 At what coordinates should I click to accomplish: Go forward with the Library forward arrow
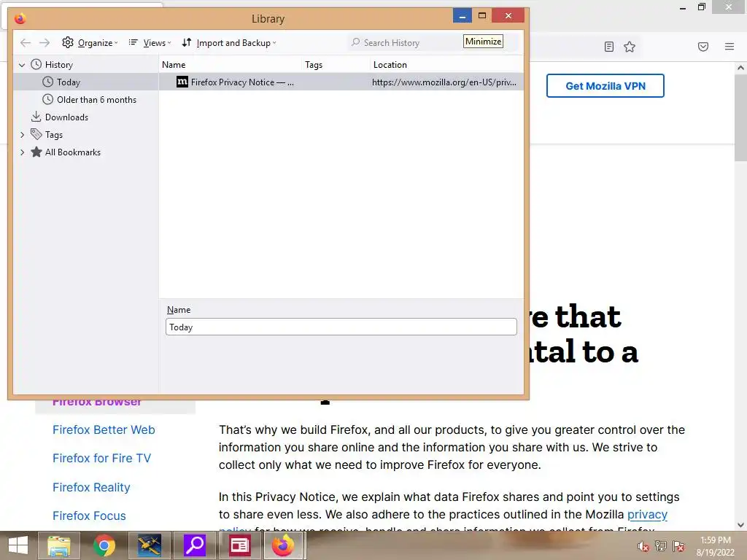44,43
